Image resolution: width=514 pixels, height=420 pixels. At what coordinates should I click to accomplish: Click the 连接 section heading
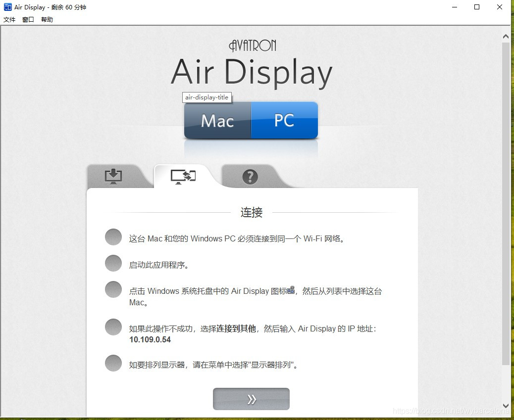(252, 212)
